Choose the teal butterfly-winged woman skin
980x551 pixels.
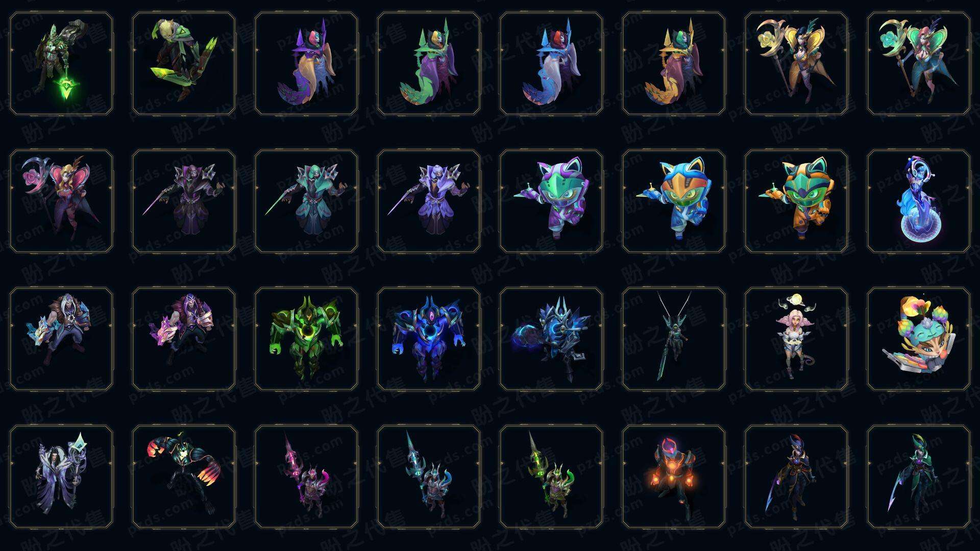click(x=919, y=64)
